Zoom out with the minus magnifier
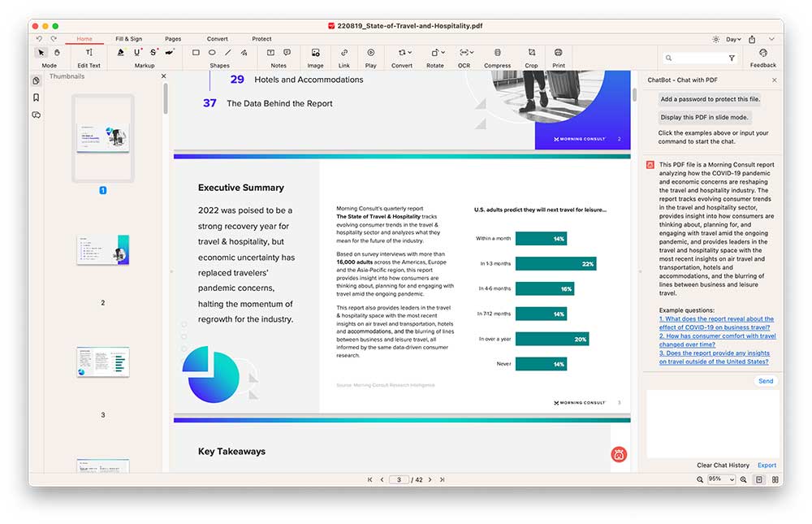 [x=700, y=480]
